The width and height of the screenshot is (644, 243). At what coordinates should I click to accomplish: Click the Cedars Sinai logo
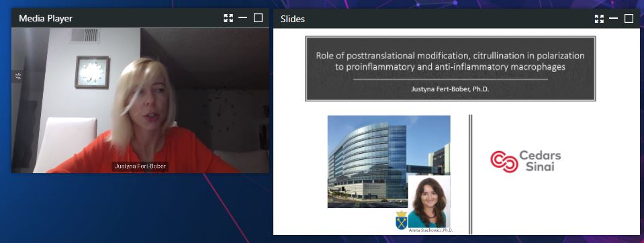(525, 161)
